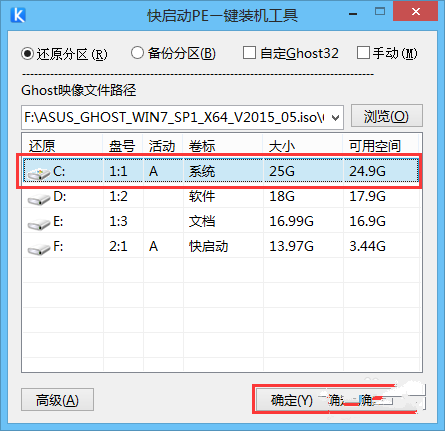
Task: Click the C: system drive icon
Action: pyautogui.click(x=39, y=173)
